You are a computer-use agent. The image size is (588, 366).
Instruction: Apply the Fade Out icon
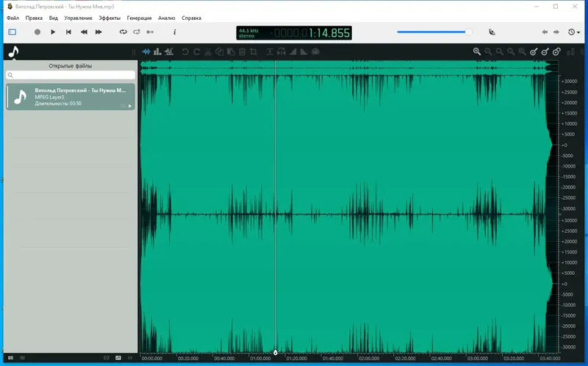point(304,51)
